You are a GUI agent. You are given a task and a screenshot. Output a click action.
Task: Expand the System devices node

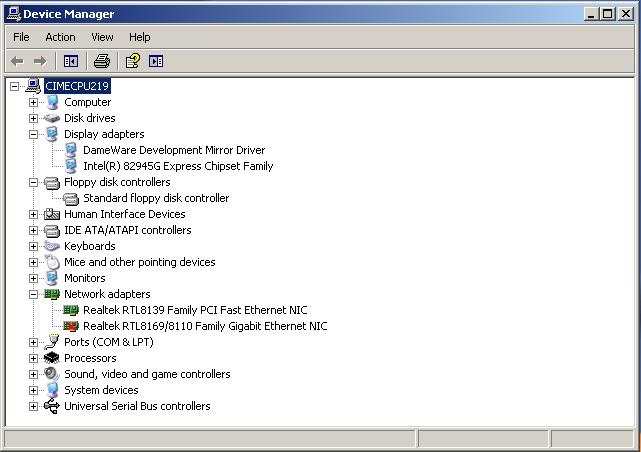34,390
